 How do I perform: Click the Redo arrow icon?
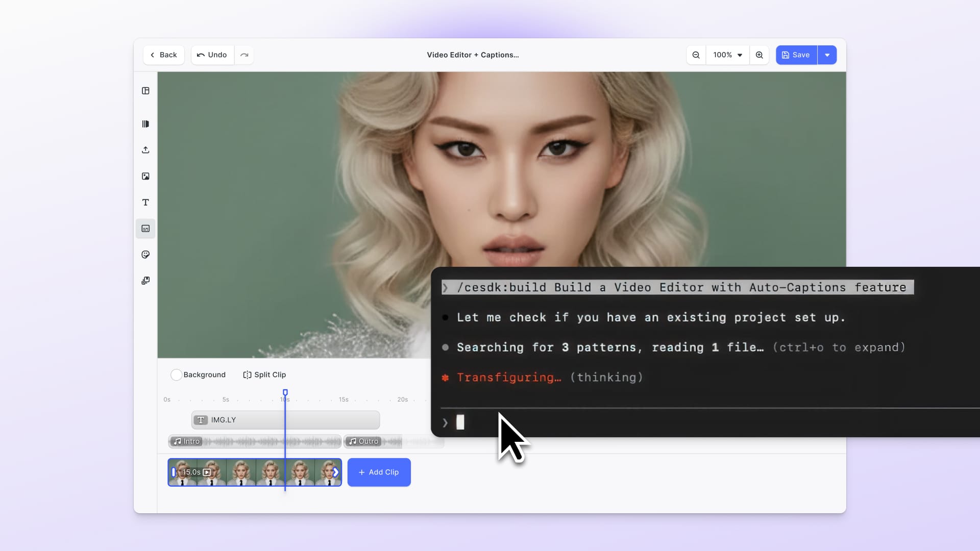(x=244, y=55)
